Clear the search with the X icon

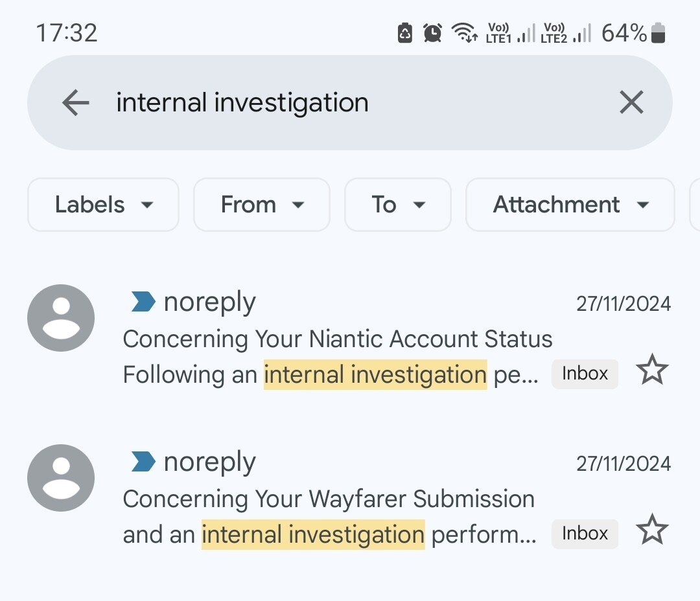point(631,102)
